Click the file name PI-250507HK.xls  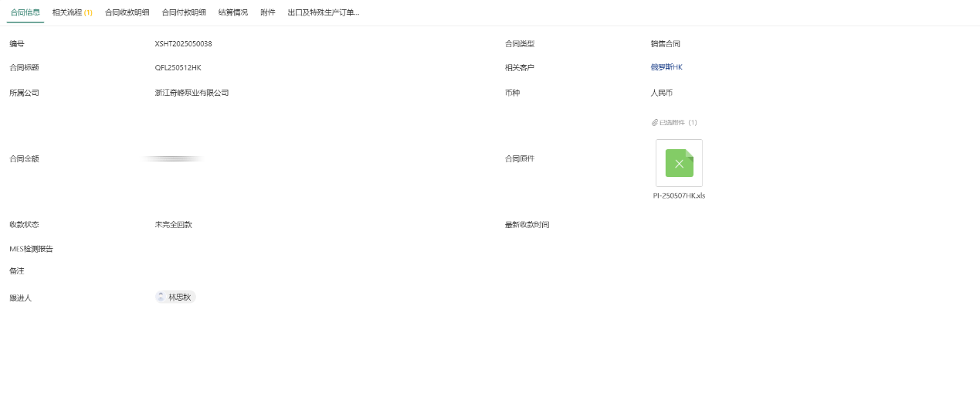679,196
